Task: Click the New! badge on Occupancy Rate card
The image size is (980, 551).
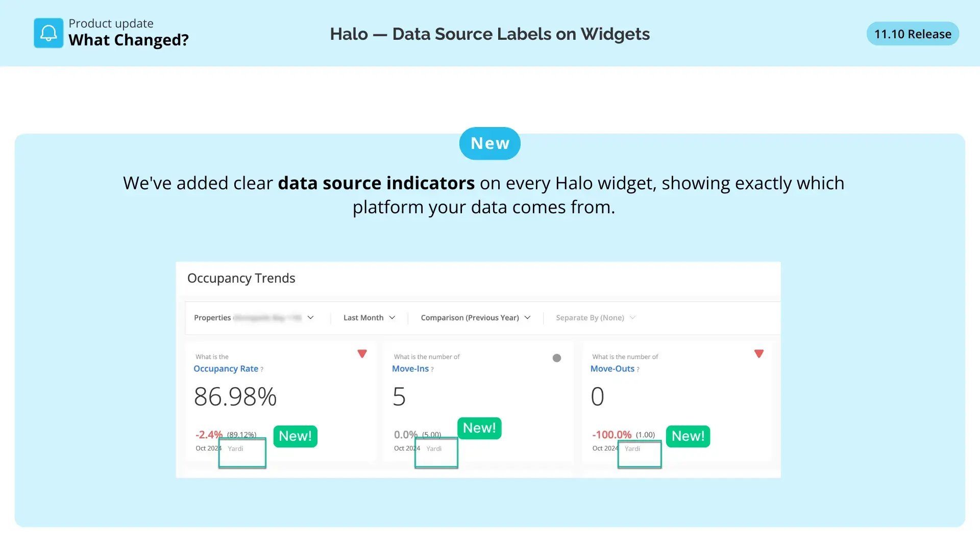Action: coord(295,436)
